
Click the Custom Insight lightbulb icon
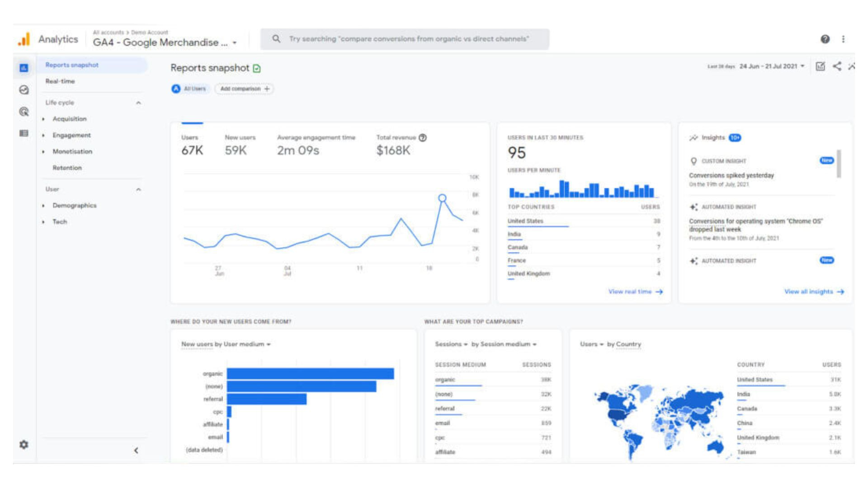click(x=693, y=161)
